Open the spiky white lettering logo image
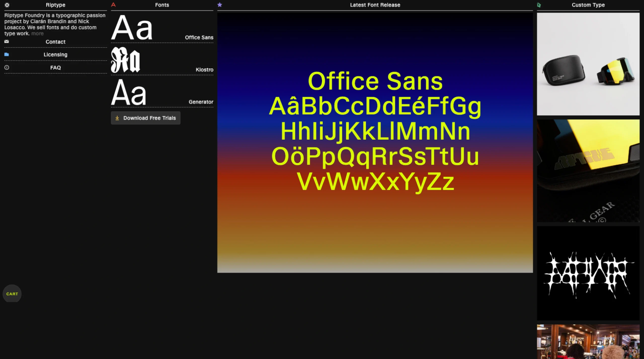The image size is (644, 359). click(588, 273)
